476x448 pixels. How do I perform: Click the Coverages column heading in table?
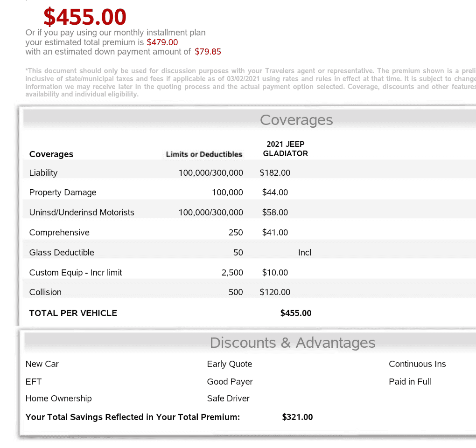[x=51, y=154]
